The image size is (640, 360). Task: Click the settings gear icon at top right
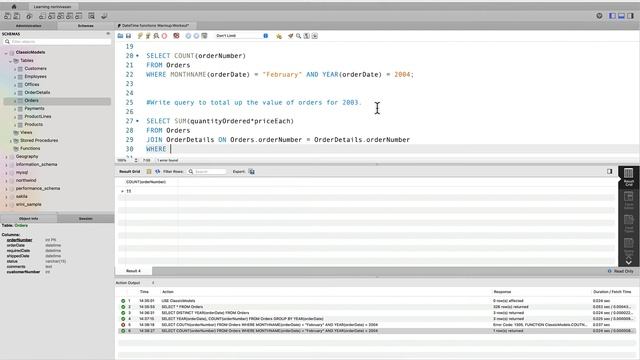tap(599, 16)
